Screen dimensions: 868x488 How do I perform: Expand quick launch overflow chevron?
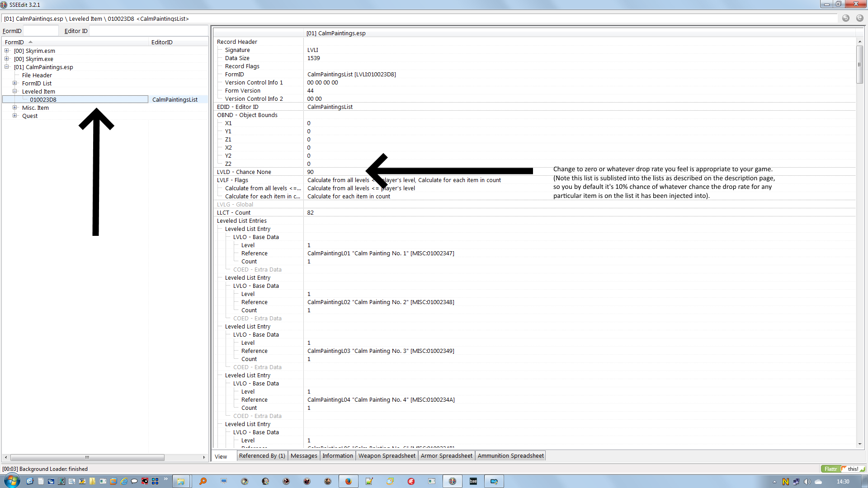click(165, 479)
